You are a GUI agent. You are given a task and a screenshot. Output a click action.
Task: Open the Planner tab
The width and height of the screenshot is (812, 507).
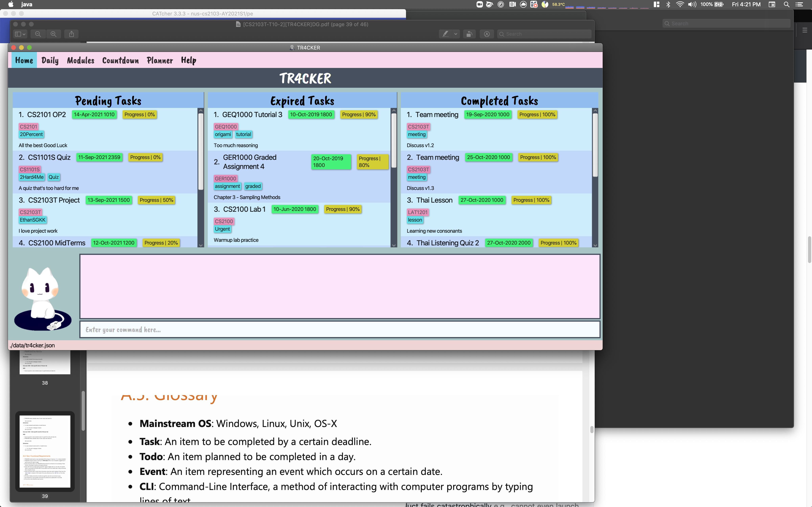coord(160,60)
